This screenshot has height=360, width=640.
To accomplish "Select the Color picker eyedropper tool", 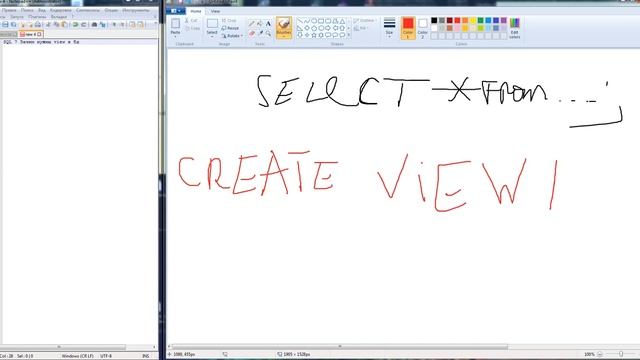I will click(260, 33).
